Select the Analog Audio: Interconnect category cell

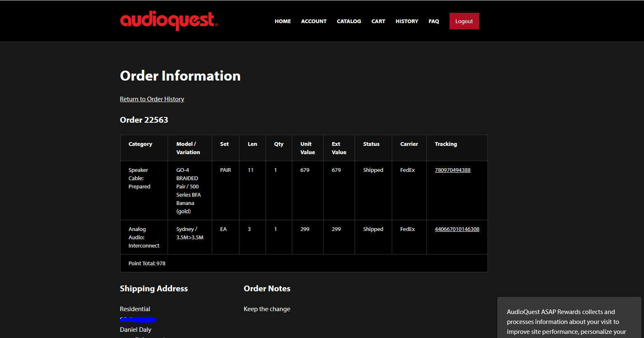(x=144, y=238)
